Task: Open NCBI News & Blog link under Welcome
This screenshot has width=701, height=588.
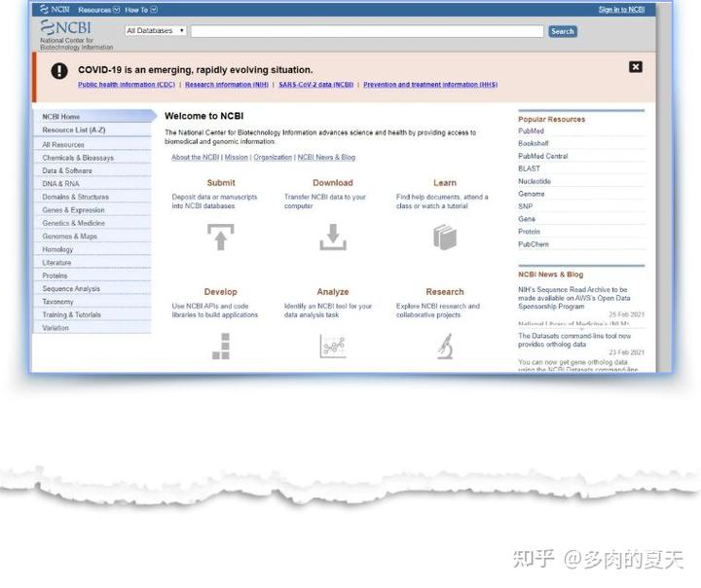Action: click(x=326, y=158)
